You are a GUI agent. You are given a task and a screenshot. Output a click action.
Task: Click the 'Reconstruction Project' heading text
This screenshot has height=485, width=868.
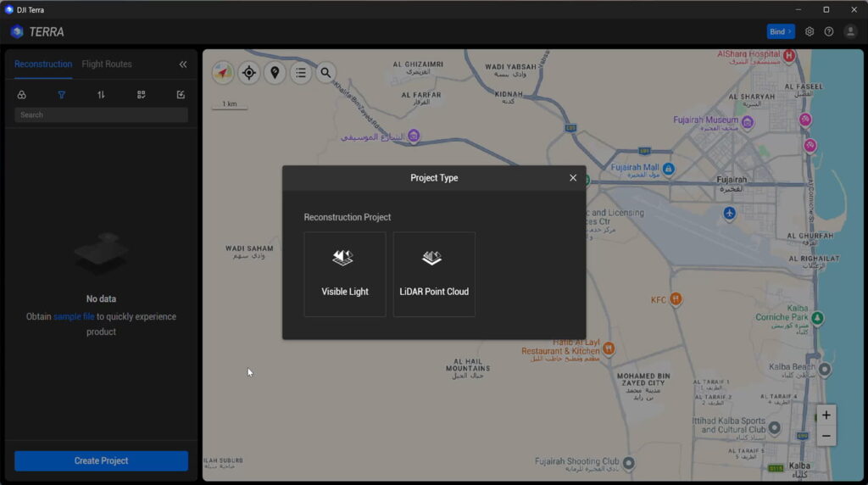[347, 217]
